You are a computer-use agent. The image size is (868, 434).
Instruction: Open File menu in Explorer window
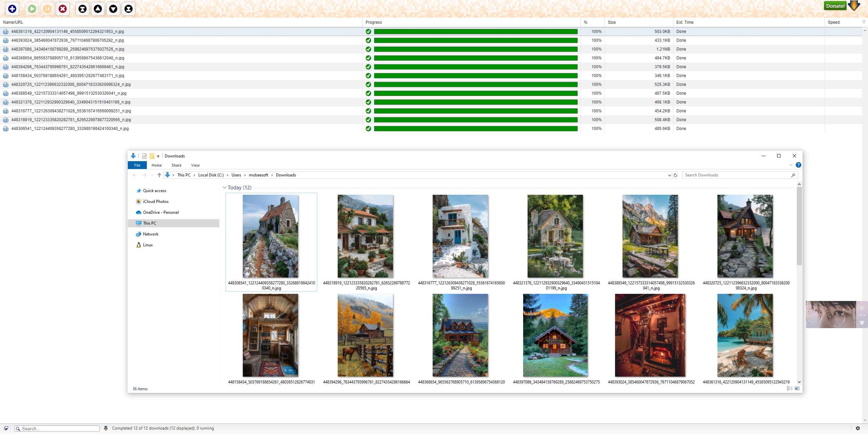tap(137, 165)
